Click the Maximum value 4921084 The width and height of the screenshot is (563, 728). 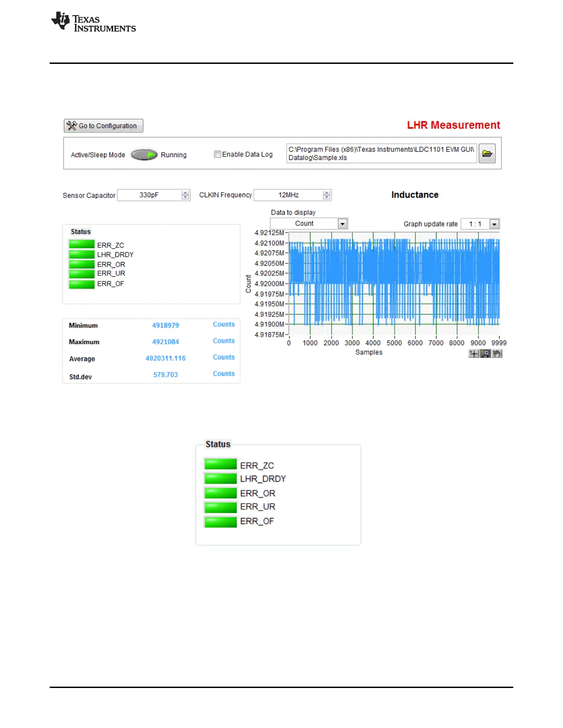point(166,342)
